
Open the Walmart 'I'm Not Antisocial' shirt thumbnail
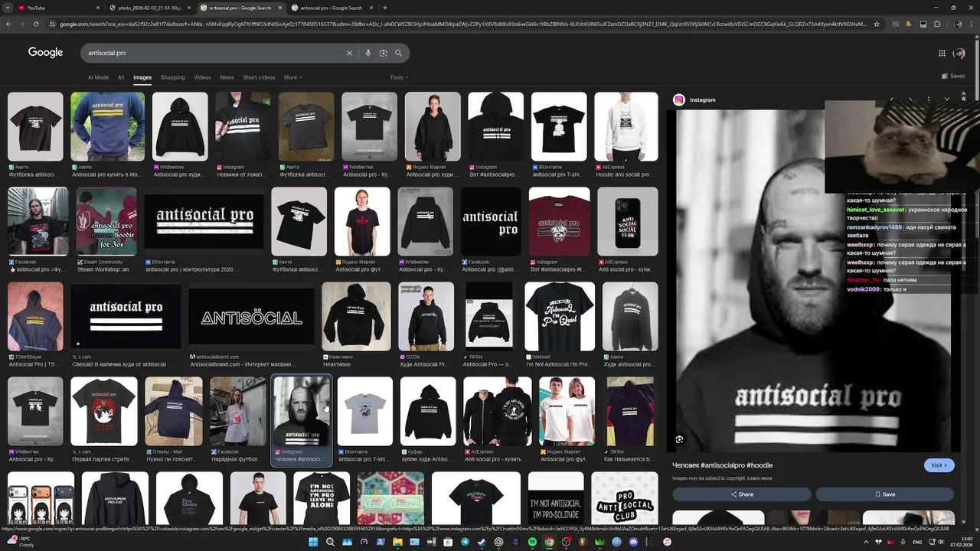coord(560,317)
